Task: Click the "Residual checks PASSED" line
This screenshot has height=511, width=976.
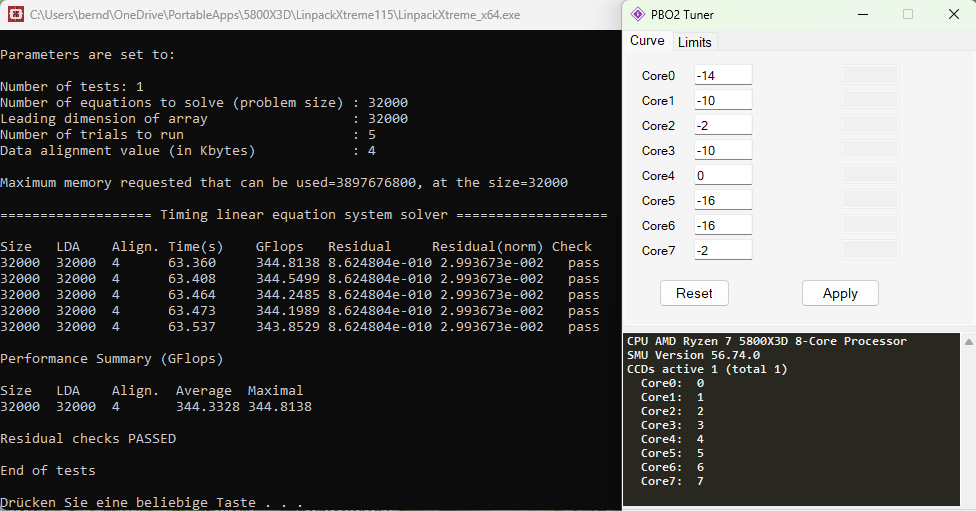Action: click(88, 438)
